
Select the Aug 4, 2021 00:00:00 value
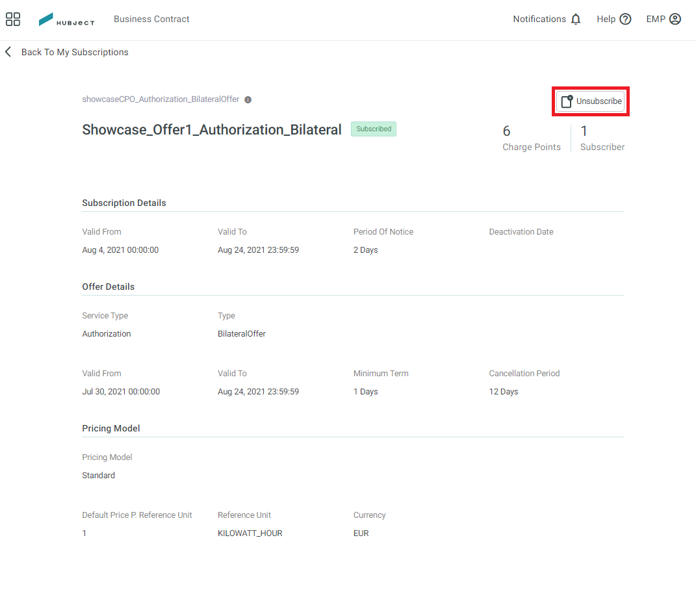coord(120,250)
